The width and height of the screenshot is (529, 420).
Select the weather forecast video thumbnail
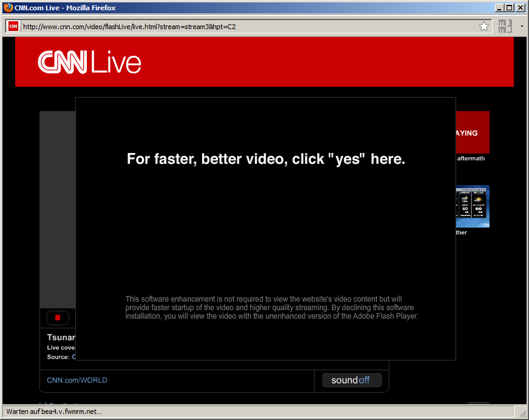point(473,206)
